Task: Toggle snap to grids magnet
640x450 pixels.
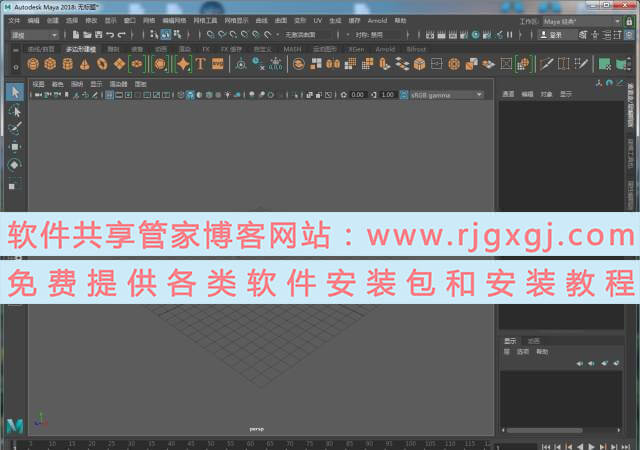Action: pos(211,35)
